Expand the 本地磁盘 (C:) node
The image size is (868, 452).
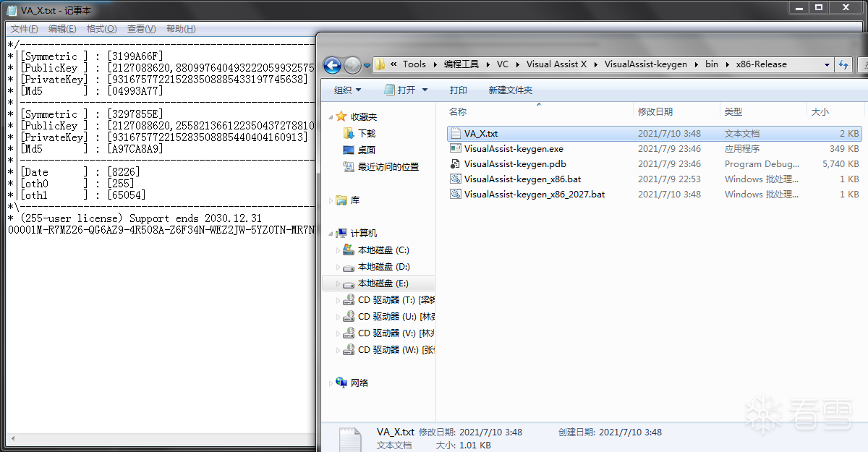[x=338, y=250]
